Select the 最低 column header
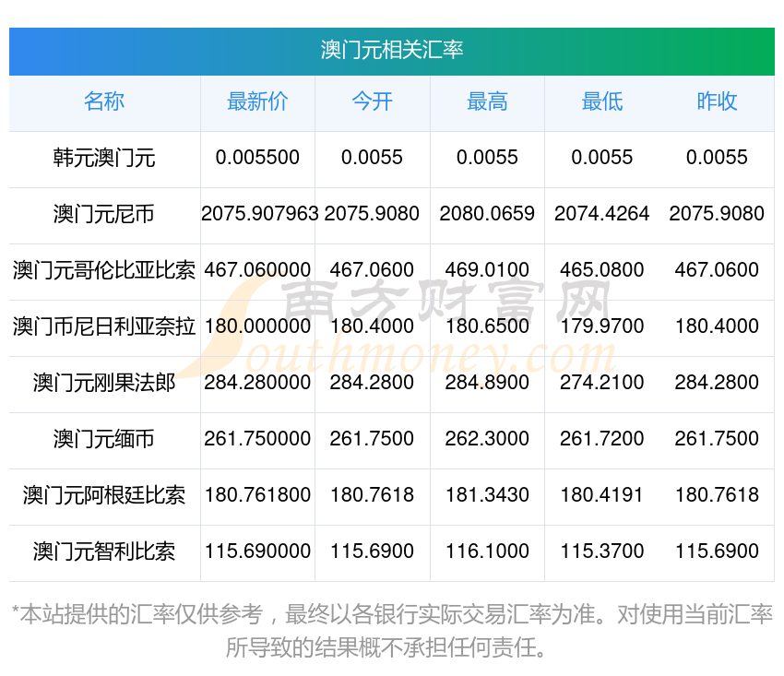 (601, 101)
